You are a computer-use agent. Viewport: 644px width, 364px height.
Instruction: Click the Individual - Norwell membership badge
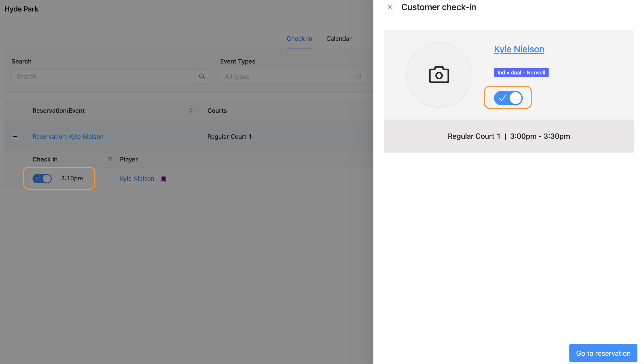[x=521, y=73]
